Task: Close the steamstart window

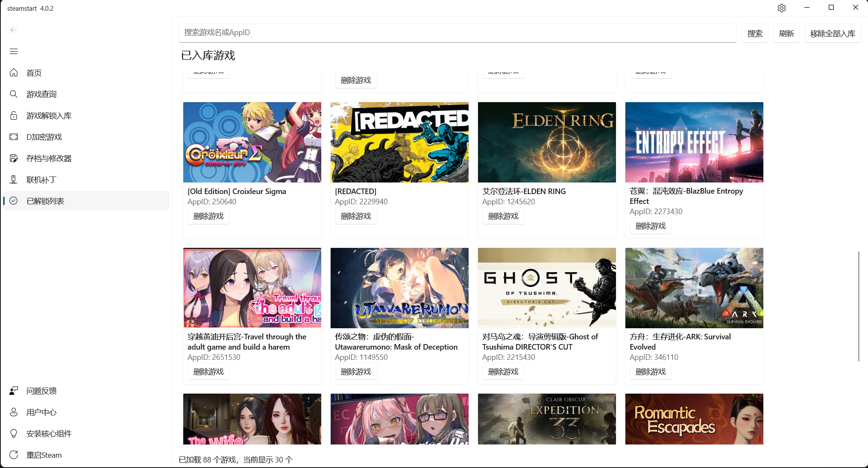Action: pyautogui.click(x=856, y=8)
